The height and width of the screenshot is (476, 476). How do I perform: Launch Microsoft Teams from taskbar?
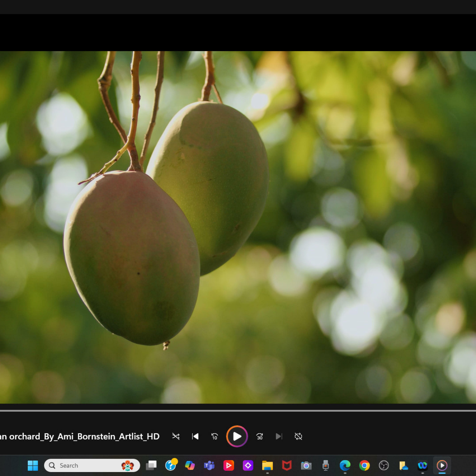click(x=209, y=465)
